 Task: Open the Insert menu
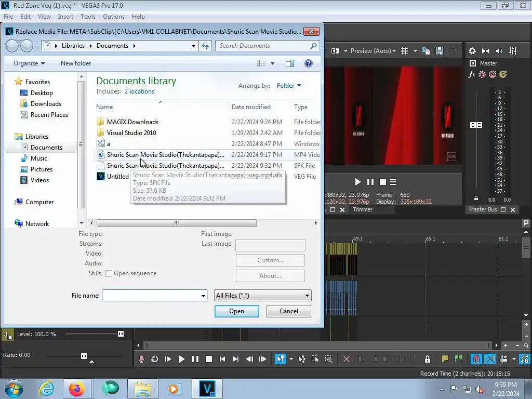pos(65,16)
